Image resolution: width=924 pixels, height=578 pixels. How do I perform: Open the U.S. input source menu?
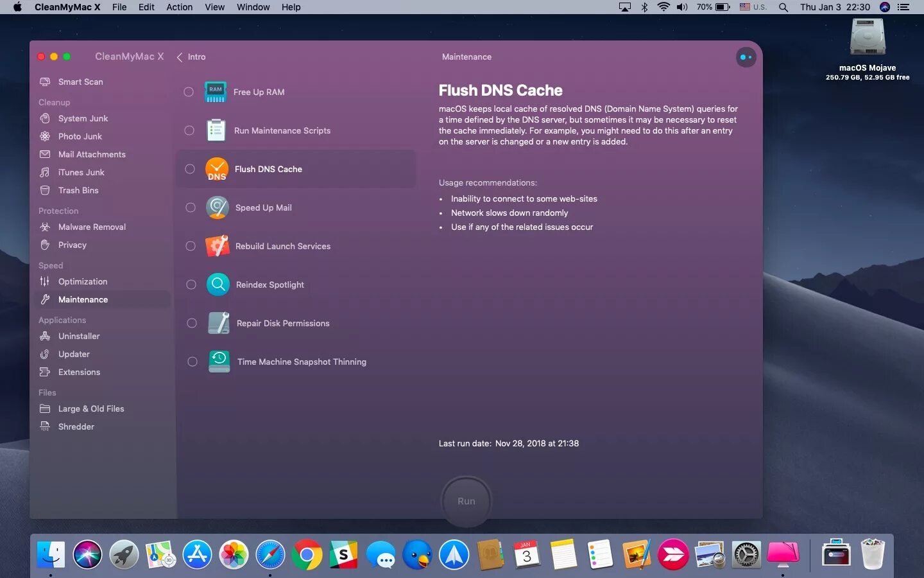[753, 7]
